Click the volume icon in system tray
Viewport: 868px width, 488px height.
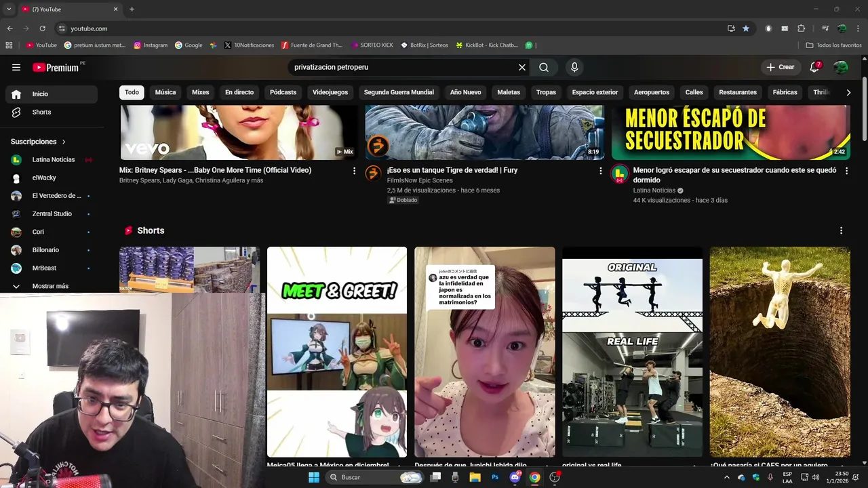point(815,477)
